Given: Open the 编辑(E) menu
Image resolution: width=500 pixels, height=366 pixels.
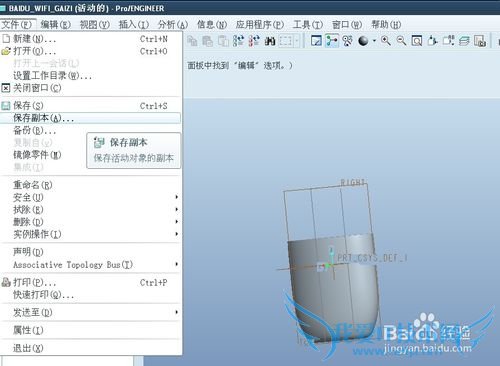Looking at the screenshot, I should (56, 24).
